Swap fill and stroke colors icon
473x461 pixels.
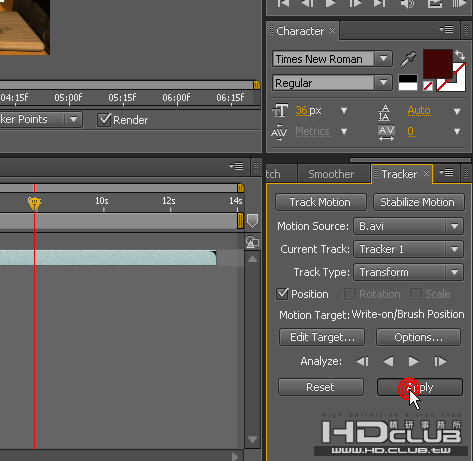[x=460, y=55]
